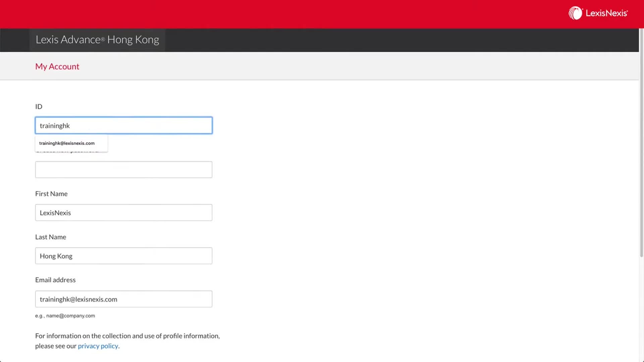Select the My Account heading tab

(x=57, y=66)
